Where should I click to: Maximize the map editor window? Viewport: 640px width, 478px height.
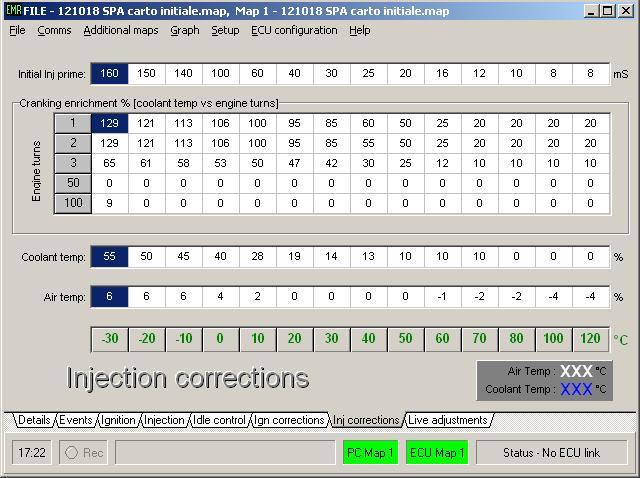pyautogui.click(x=607, y=11)
